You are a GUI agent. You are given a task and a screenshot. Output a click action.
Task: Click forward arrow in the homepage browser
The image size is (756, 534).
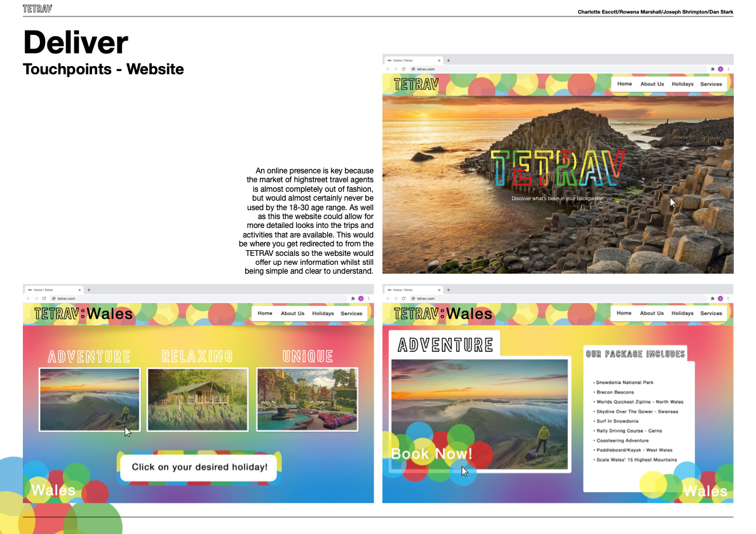tap(395, 69)
